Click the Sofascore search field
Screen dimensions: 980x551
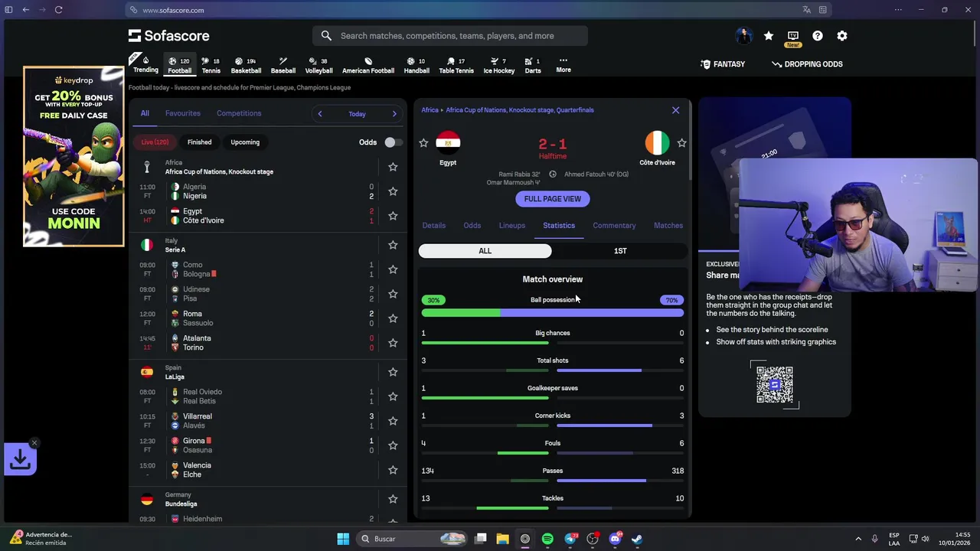450,36
